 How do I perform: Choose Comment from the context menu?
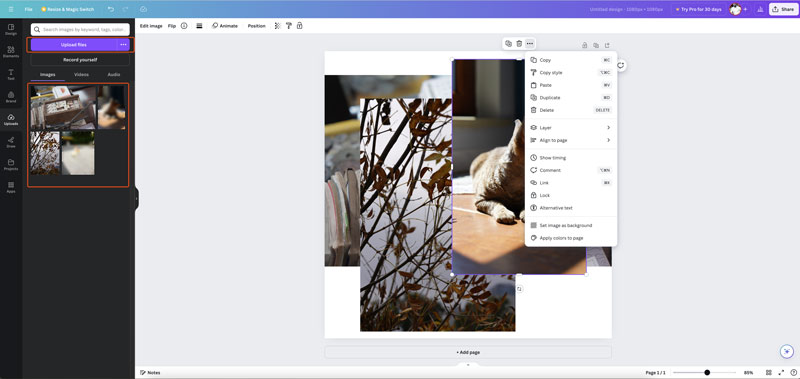[x=571, y=170]
